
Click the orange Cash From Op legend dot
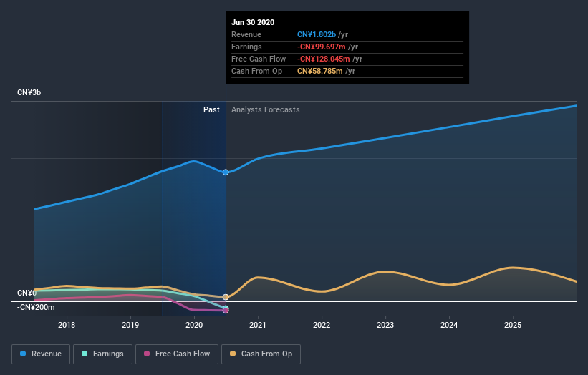233,354
